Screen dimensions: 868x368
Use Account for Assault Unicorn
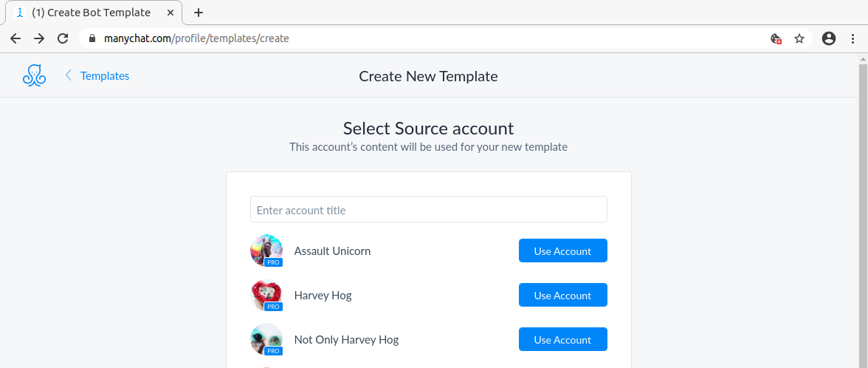pyautogui.click(x=562, y=251)
